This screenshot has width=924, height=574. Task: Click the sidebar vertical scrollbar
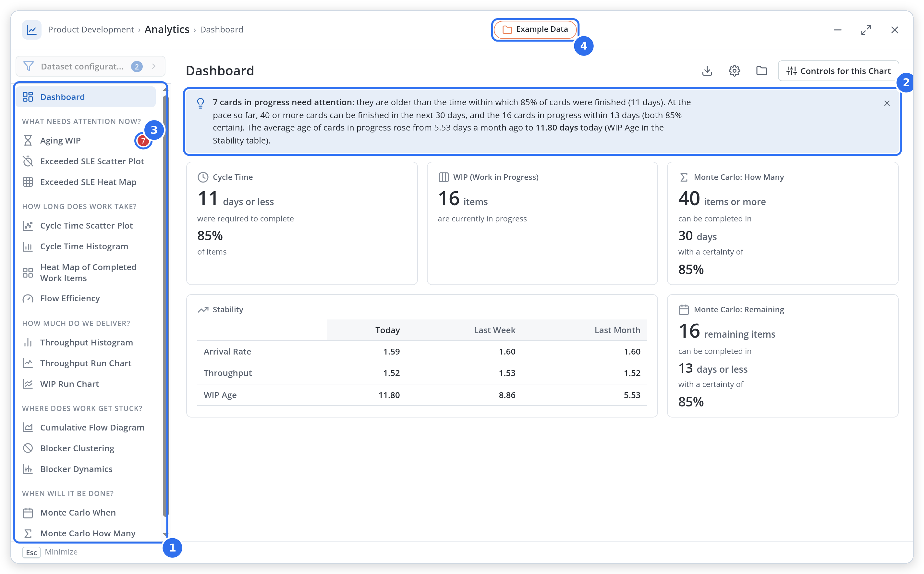(x=165, y=306)
